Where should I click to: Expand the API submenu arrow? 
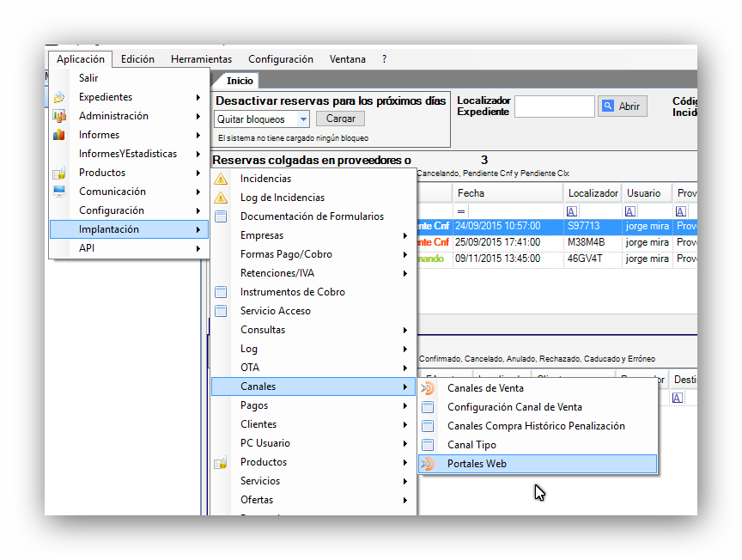(198, 248)
